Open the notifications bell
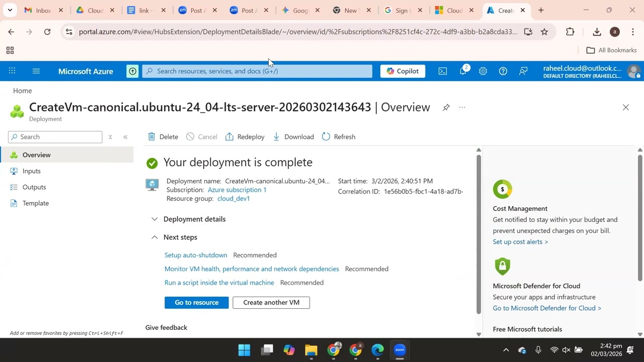Viewport: 644px width, 362px height. 463,71
